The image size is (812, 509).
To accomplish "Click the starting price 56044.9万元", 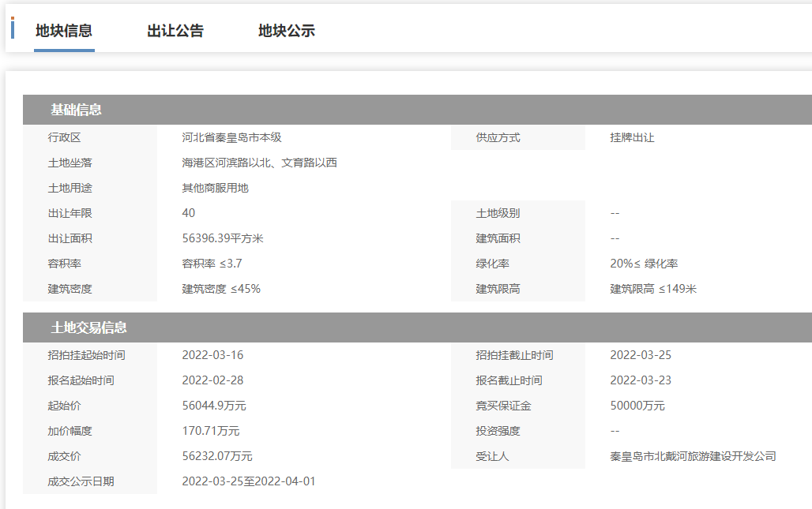I will pyautogui.click(x=214, y=406).
